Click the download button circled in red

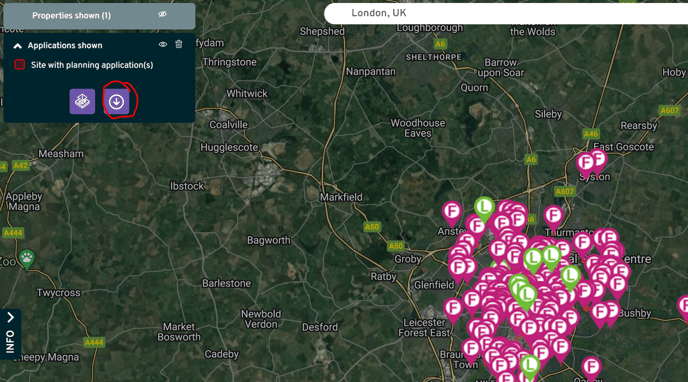click(116, 102)
